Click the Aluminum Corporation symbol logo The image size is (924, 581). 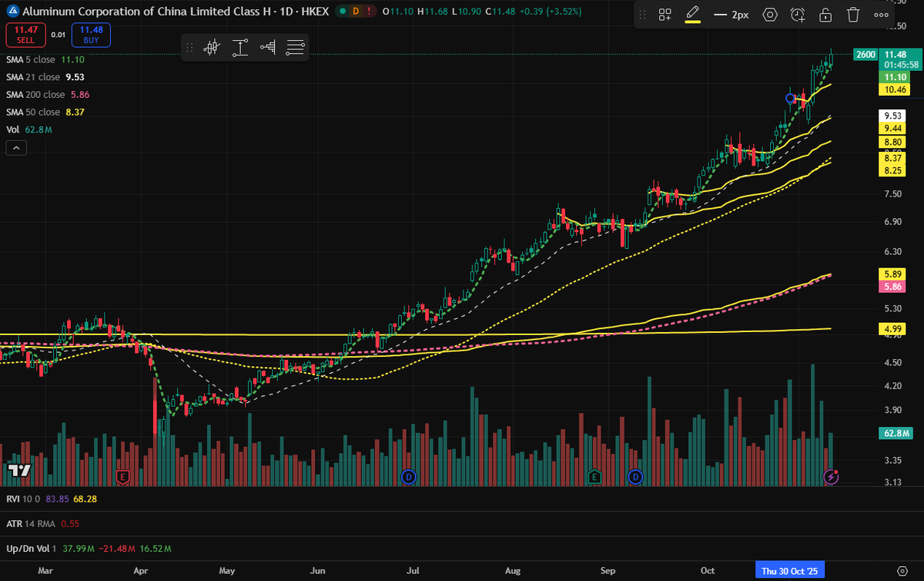click(x=12, y=12)
